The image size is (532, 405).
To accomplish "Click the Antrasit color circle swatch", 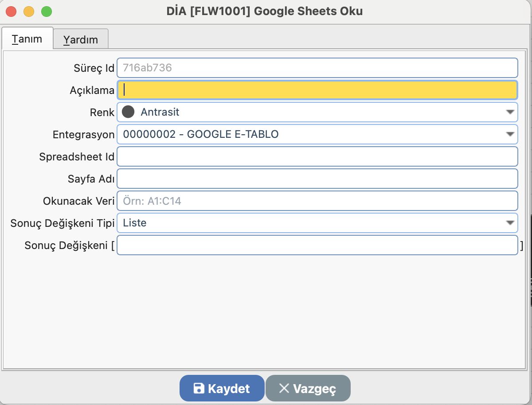I will [128, 112].
